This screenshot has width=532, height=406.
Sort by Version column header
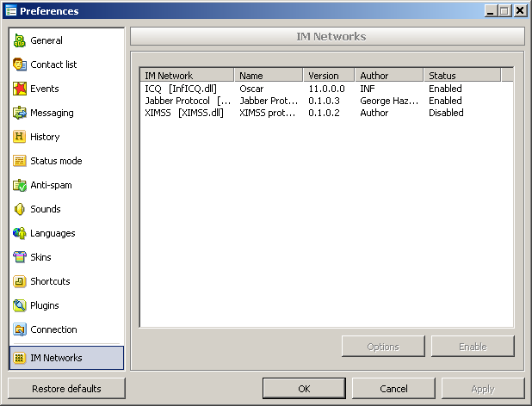tap(329, 75)
